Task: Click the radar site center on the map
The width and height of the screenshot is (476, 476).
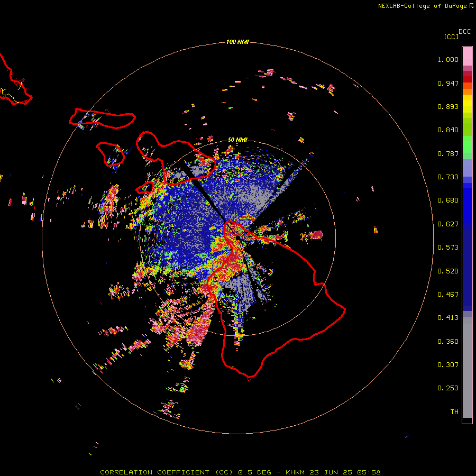Action: tap(237, 239)
